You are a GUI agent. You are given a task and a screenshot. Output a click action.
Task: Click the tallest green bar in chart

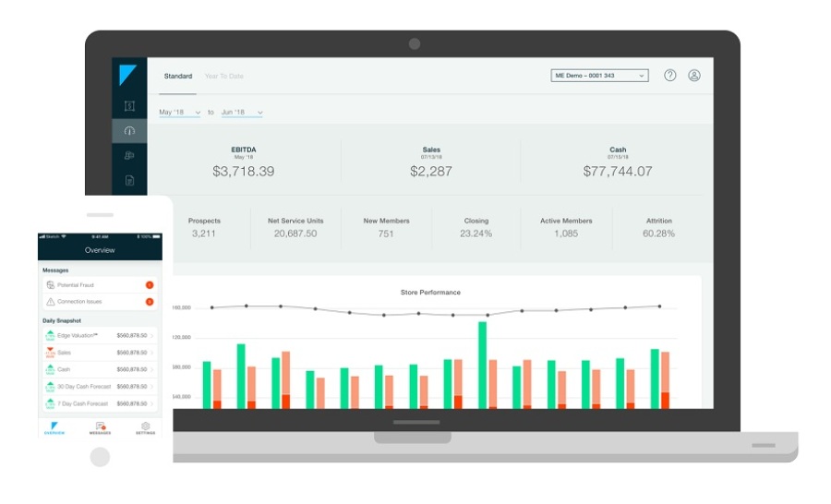(482, 365)
